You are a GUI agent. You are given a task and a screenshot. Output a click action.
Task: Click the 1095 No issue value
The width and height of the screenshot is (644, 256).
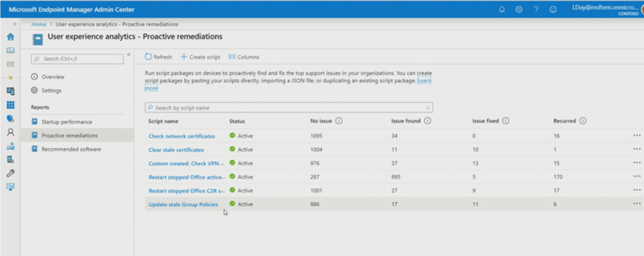tap(317, 136)
